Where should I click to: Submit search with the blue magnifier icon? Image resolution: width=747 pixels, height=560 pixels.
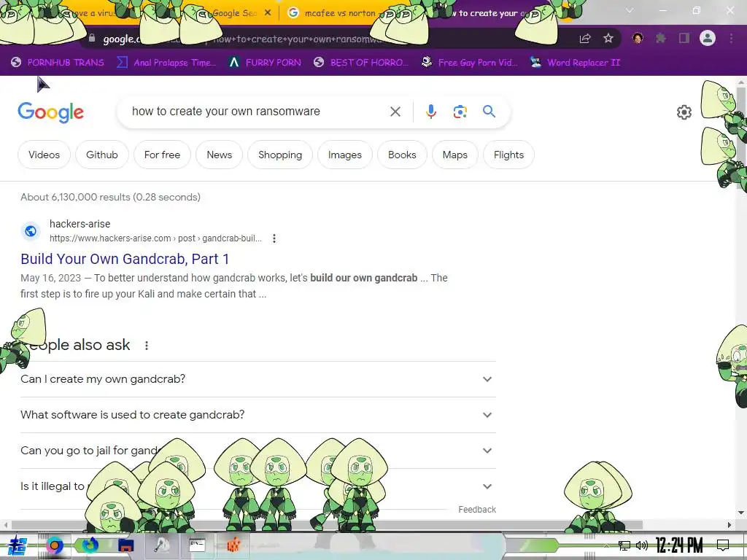[489, 112]
